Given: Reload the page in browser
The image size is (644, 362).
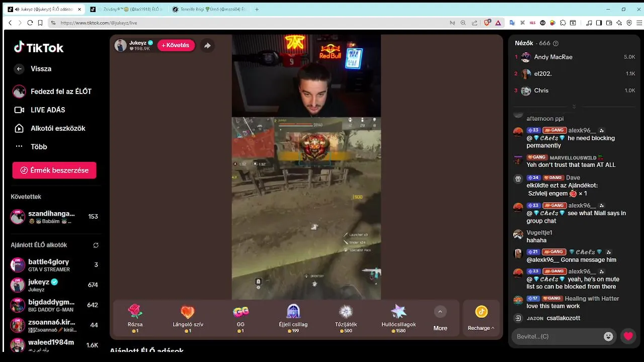Looking at the screenshot, I should (30, 23).
